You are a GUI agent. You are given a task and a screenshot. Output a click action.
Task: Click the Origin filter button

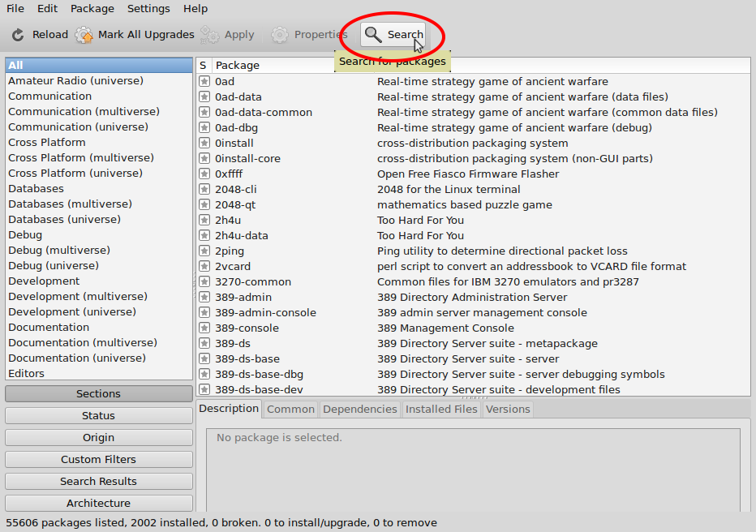[99, 438]
